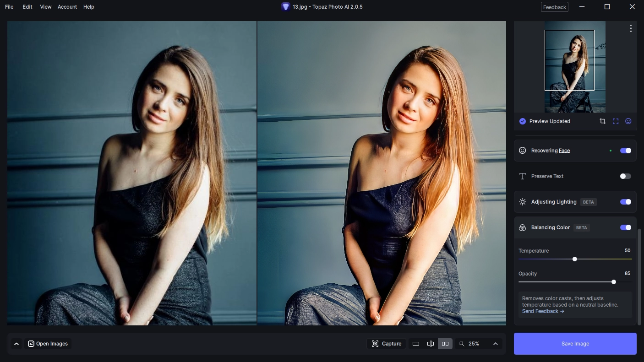
Task: Turn off the Balancing Color toggle
Action: click(x=625, y=227)
